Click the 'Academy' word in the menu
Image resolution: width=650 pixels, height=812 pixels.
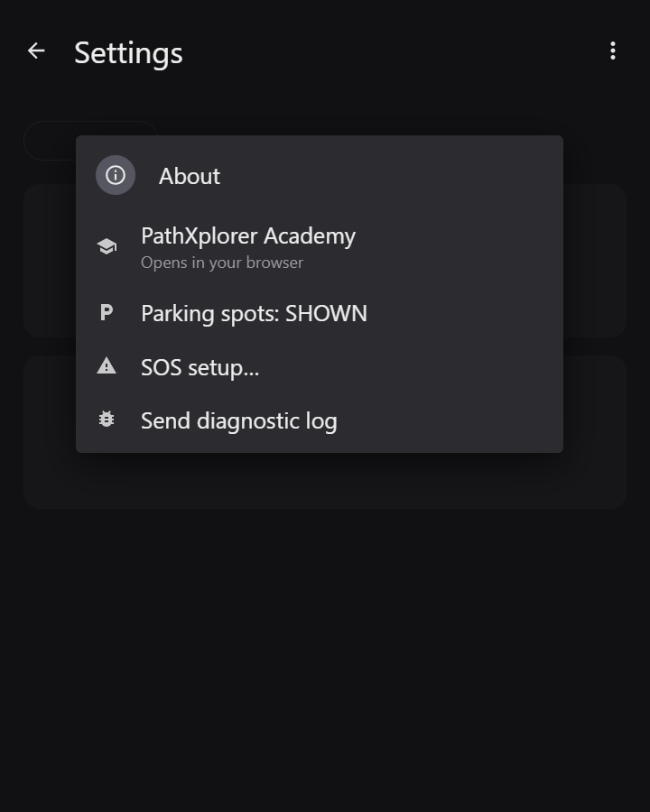(310, 236)
